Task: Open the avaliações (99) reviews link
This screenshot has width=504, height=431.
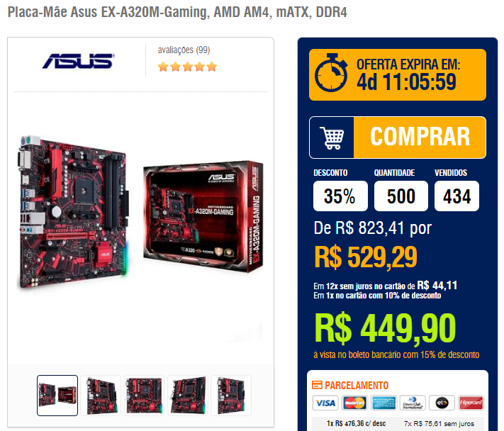Action: point(184,50)
